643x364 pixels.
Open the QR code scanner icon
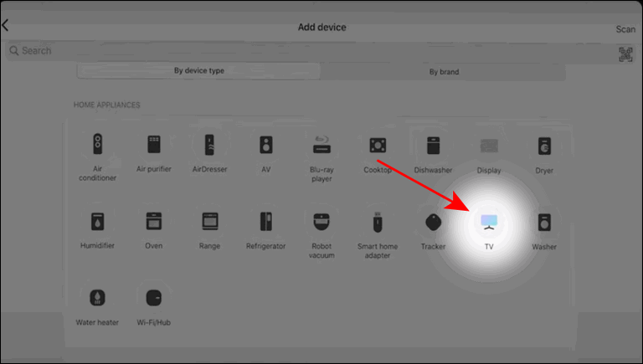point(625,54)
